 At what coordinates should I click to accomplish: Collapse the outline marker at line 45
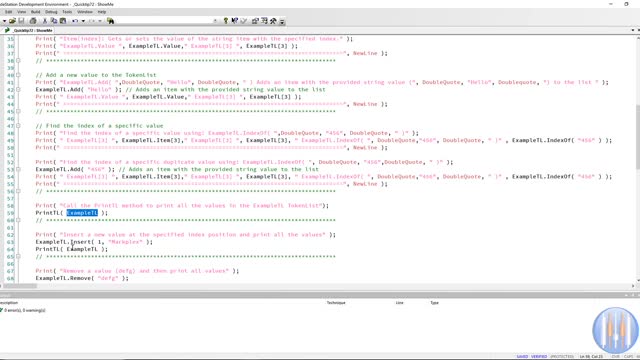point(18,111)
